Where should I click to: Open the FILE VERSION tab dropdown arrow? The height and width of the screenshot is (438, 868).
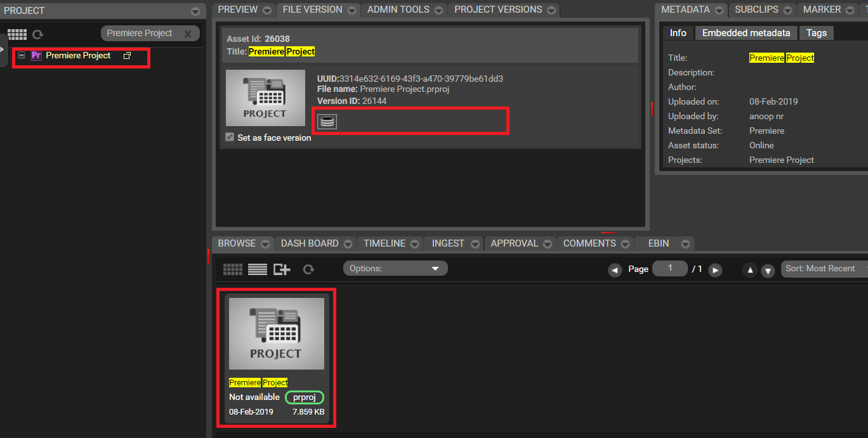click(x=352, y=10)
